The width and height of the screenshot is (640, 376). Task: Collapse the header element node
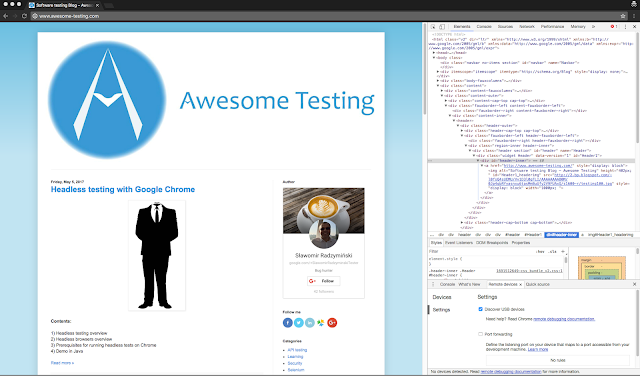(454, 120)
